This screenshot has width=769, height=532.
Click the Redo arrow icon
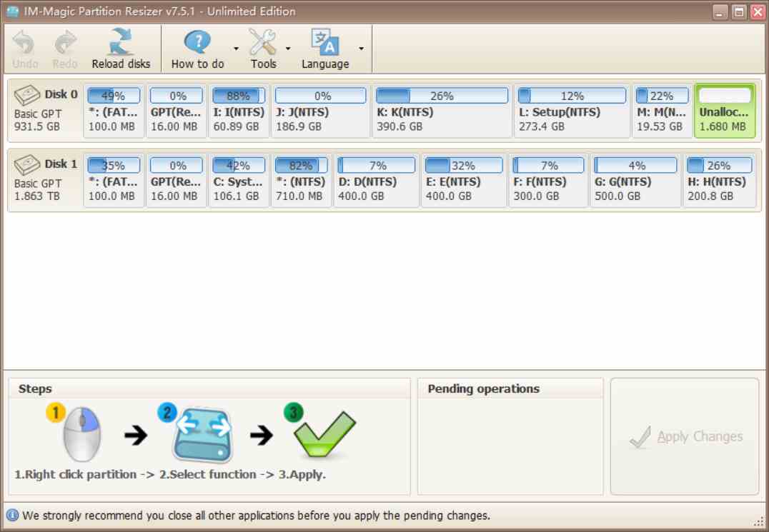click(x=65, y=43)
